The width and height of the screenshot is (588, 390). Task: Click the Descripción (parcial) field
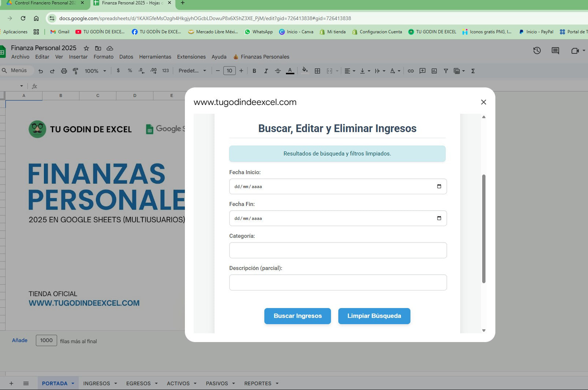click(x=338, y=282)
